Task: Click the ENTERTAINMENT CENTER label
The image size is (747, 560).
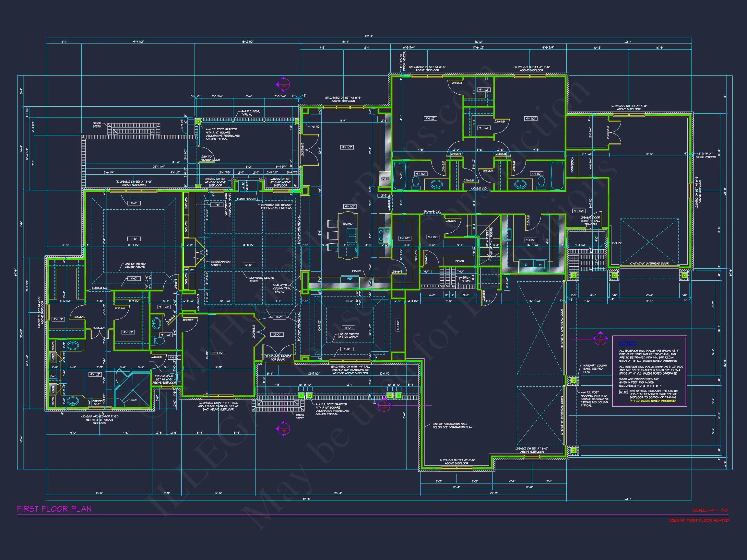Action: pos(220,263)
